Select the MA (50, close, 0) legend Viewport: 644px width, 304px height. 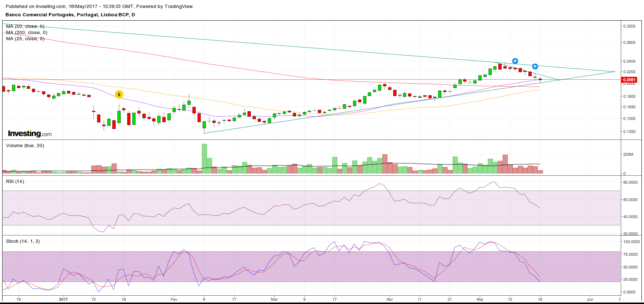coord(25,26)
